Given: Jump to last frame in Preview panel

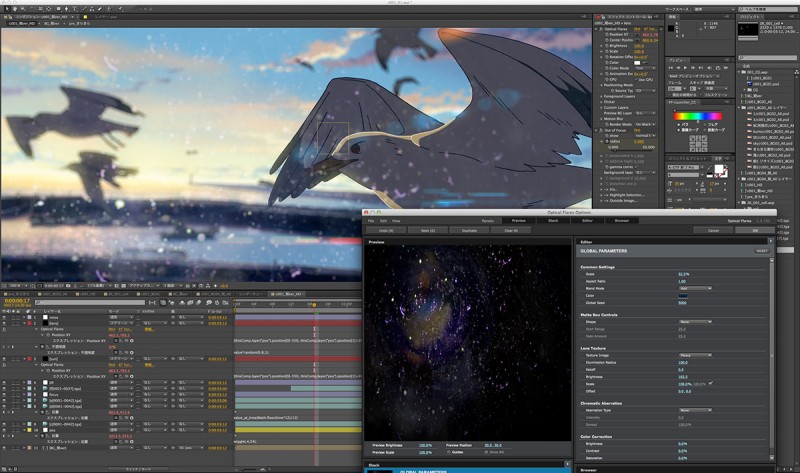Looking at the screenshot, I should [x=701, y=68].
